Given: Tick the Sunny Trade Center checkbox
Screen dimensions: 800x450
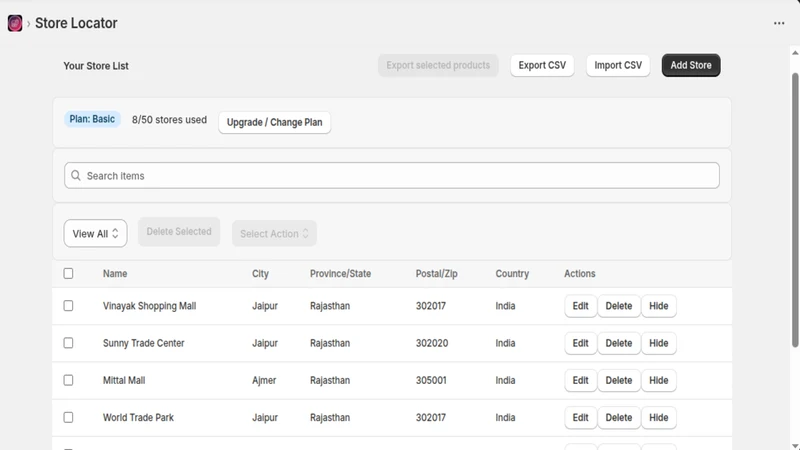Looking at the screenshot, I should [68, 343].
